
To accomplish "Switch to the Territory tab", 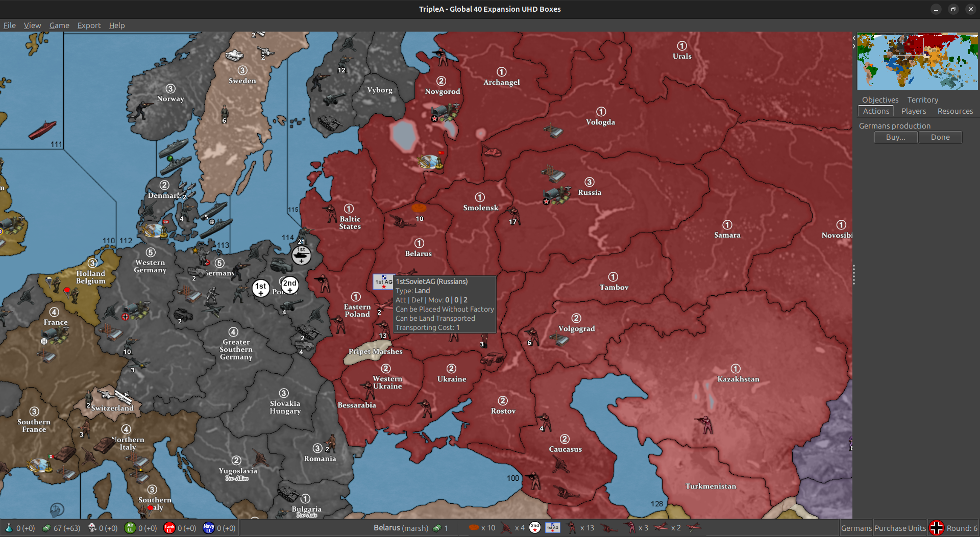I will point(922,99).
